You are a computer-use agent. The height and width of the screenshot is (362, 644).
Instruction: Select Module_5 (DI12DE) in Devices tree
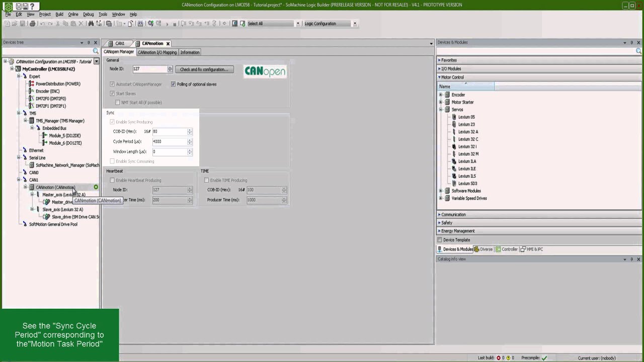click(x=65, y=136)
